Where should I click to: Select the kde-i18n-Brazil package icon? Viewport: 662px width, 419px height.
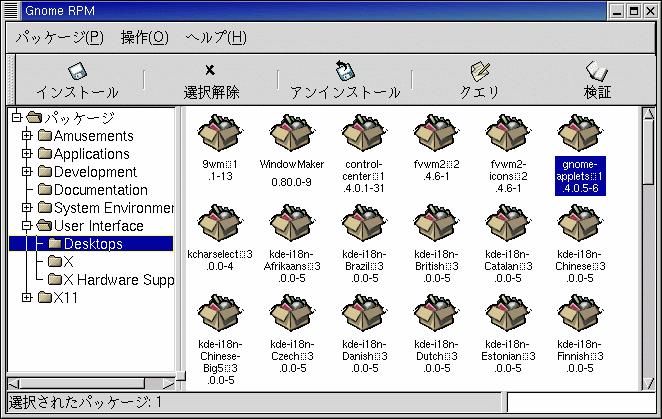click(x=364, y=223)
